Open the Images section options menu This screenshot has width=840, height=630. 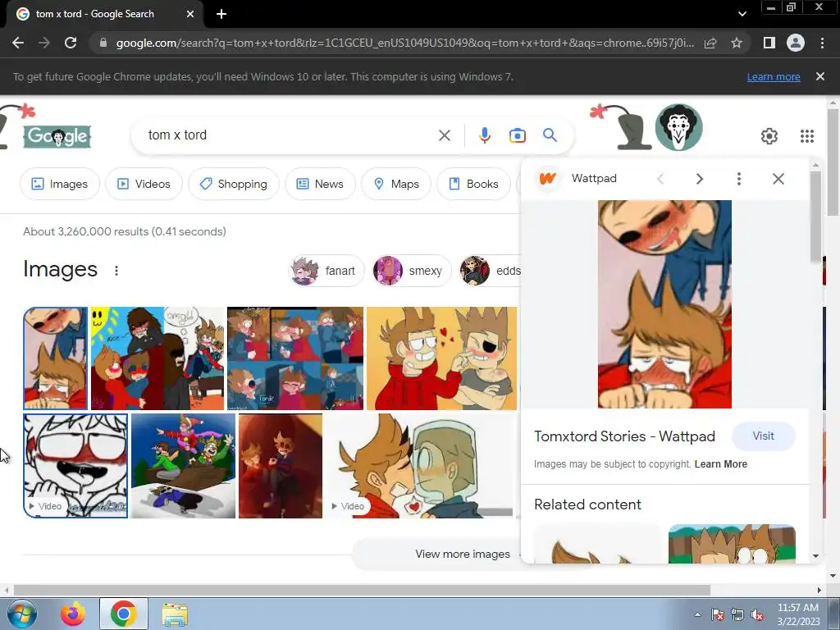click(116, 271)
